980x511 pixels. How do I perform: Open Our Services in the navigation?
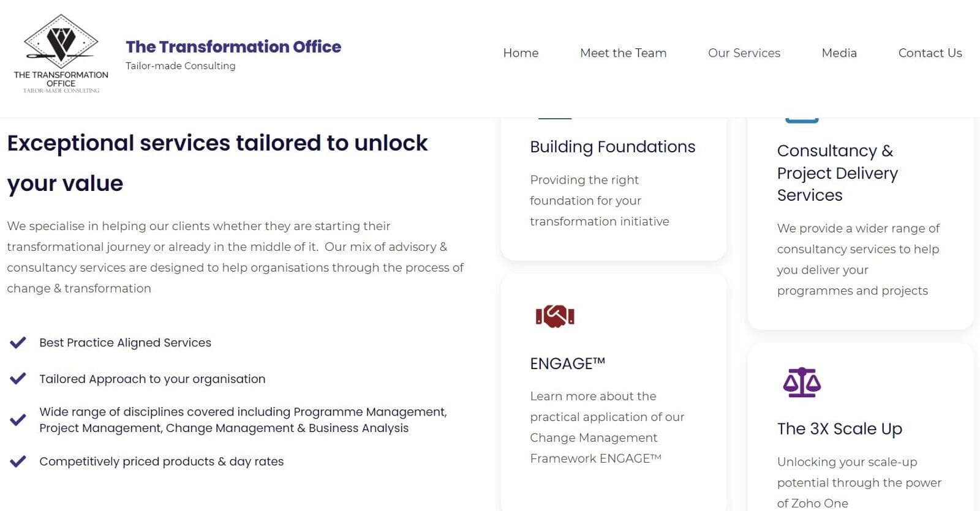tap(744, 53)
